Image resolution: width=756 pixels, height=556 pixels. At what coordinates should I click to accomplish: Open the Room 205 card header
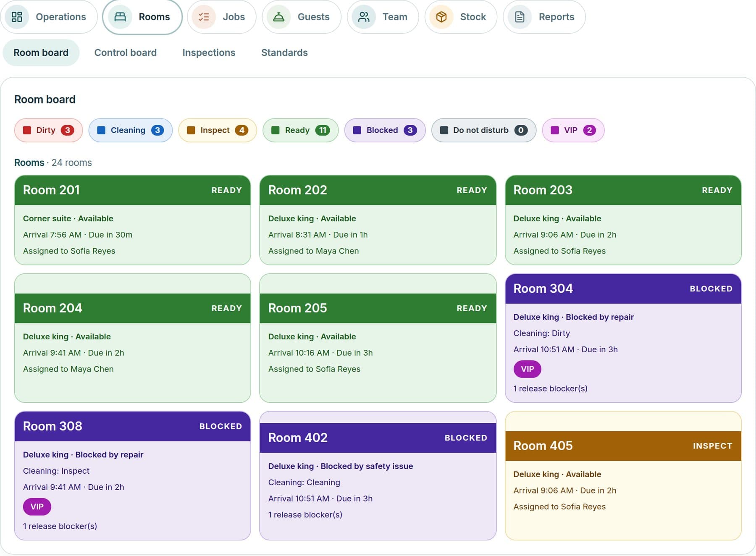tap(378, 308)
